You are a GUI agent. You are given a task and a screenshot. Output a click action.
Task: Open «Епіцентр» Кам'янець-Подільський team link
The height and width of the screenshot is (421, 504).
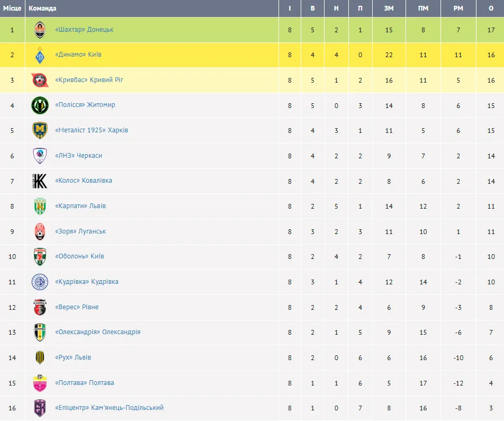point(109,408)
